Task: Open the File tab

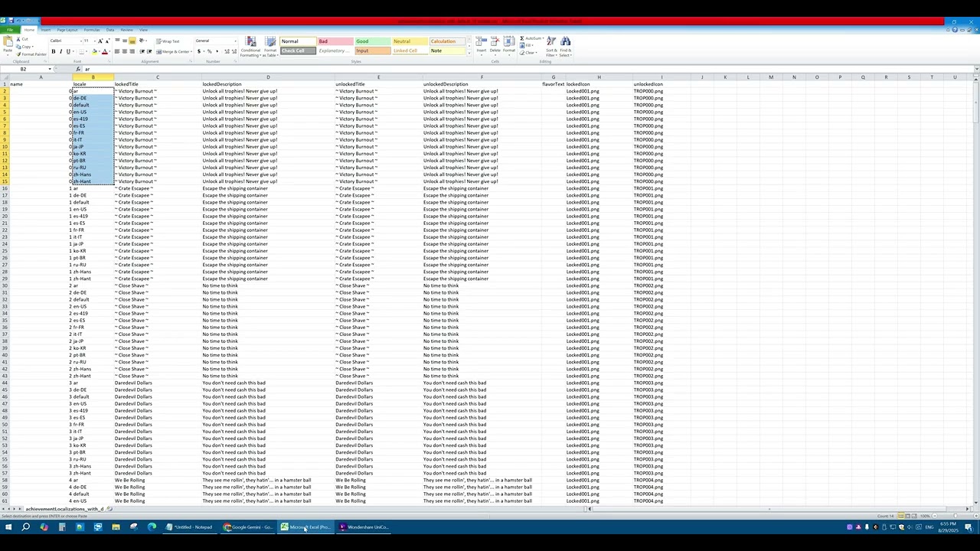Action: [x=10, y=30]
